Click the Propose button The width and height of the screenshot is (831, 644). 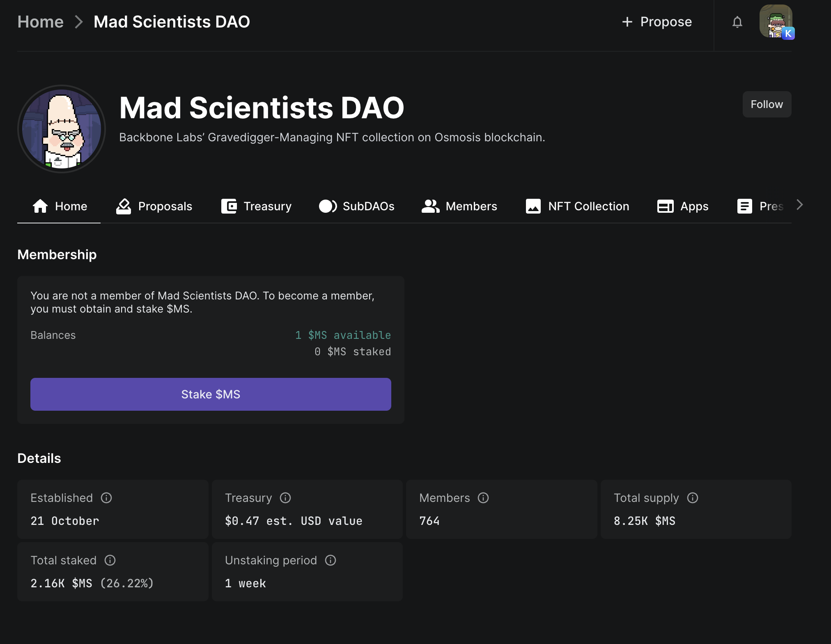coord(657,22)
